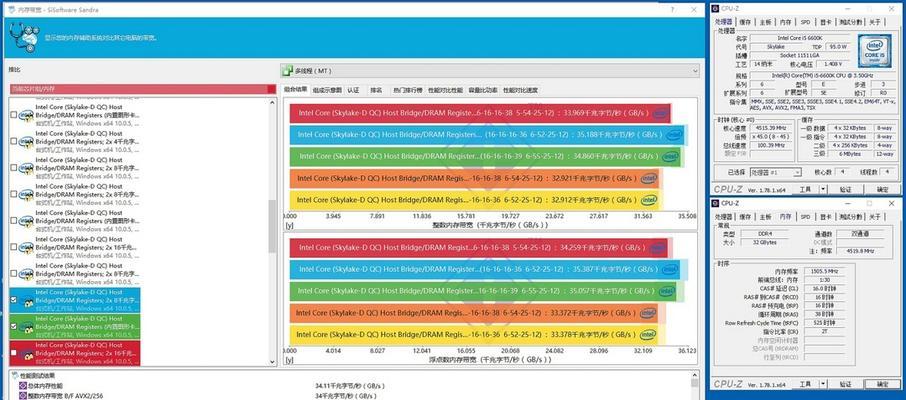Click the Sandra title bar app icon
Screen dimensions: 906x400
click(10, 9)
